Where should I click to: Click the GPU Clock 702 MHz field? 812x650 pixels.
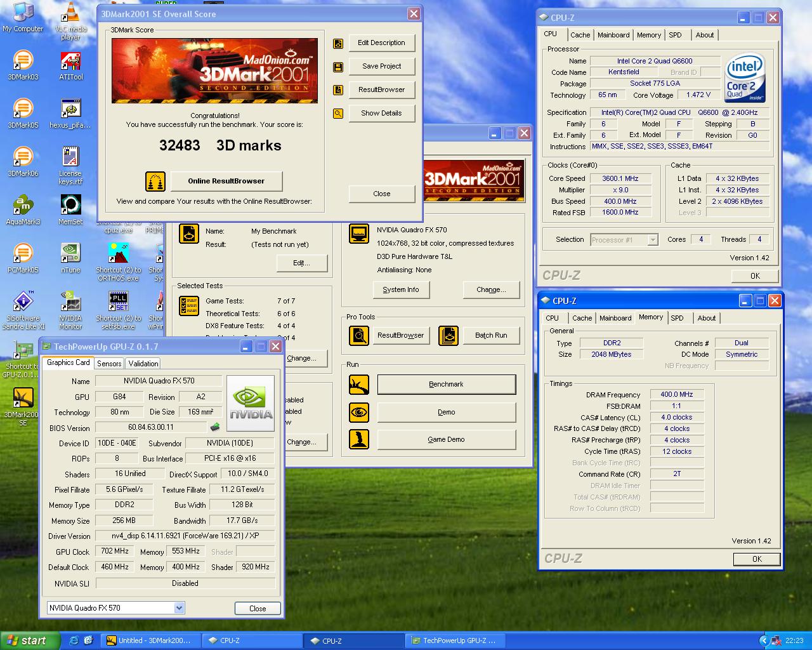[114, 551]
